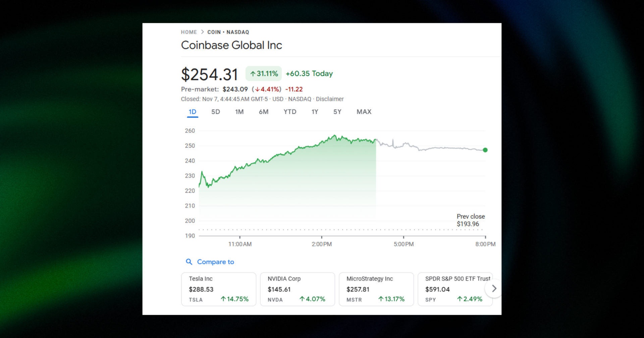
Task: Open the Disclaimer link
Action: [330, 99]
